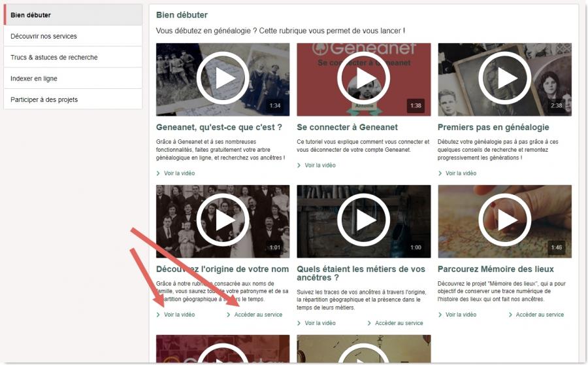This screenshot has width=588, height=365.
Task: Open the 'Se connecter à Geneanet' title
Action: (348, 128)
